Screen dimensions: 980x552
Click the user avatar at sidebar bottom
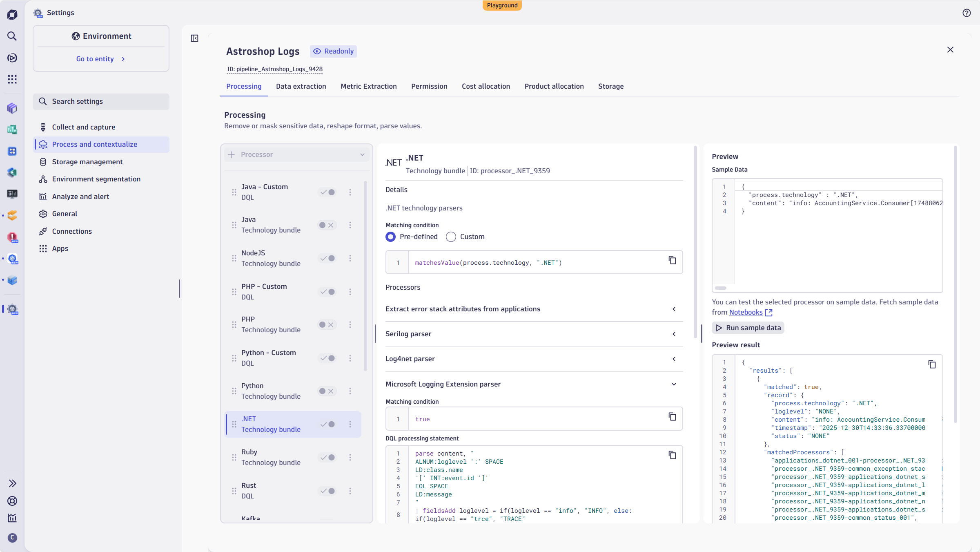pos(12,538)
